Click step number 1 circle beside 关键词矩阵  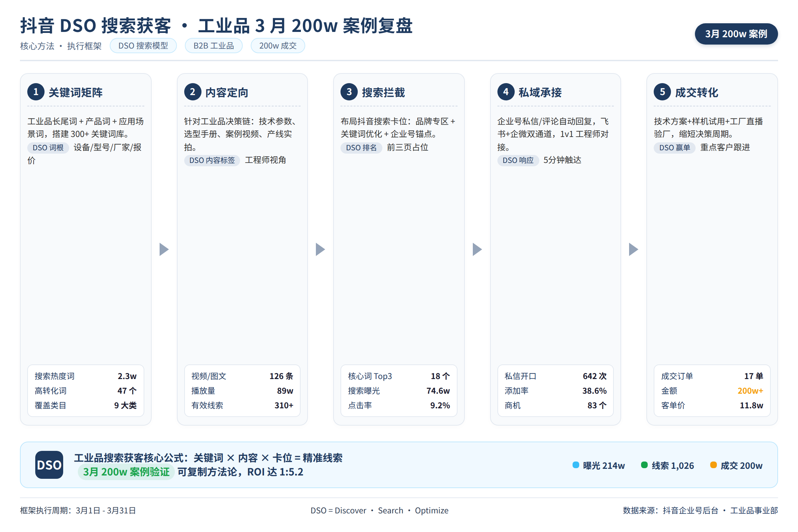tap(36, 92)
